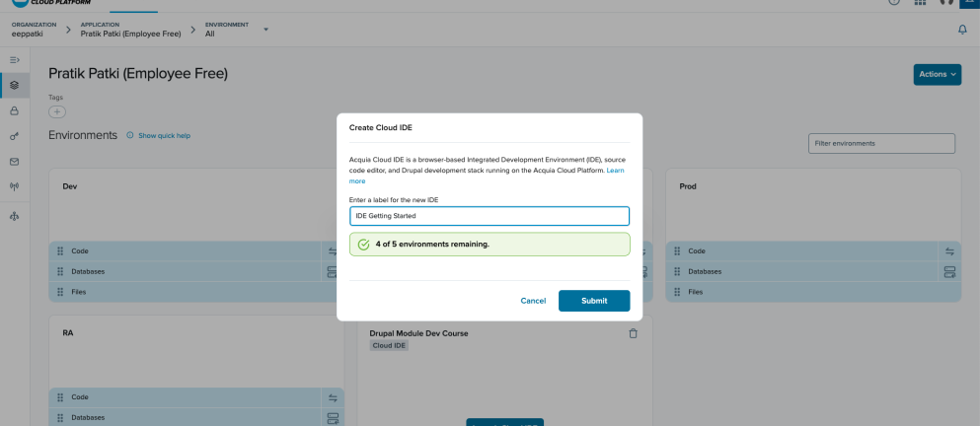Click drag handle of Prod Databases row
Screen dimensions: 980x426
[x=677, y=272]
